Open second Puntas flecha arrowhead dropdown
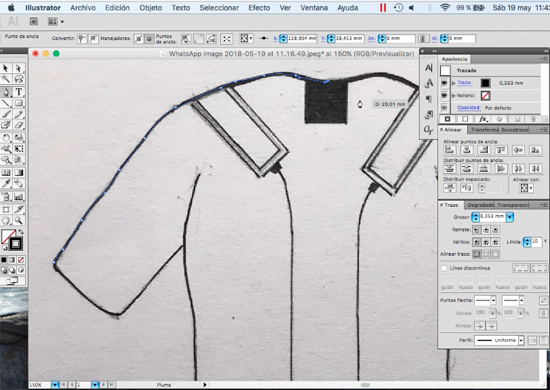This screenshot has height=390, width=550. click(x=521, y=301)
